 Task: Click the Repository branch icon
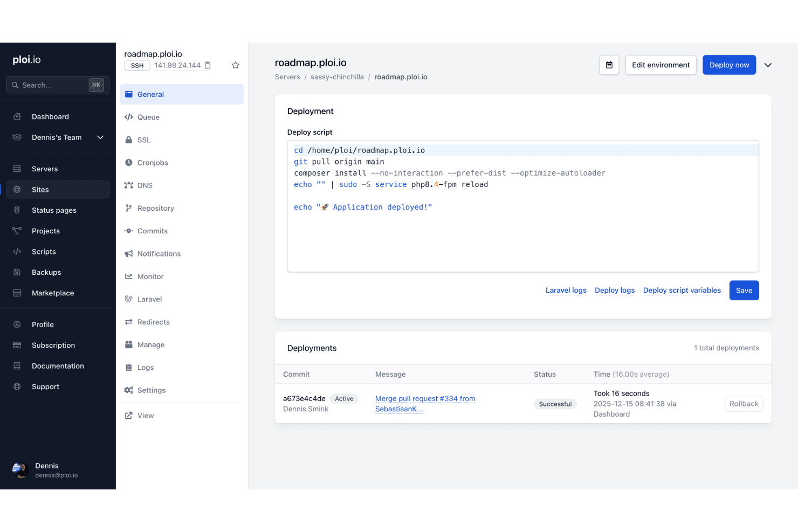pyautogui.click(x=129, y=208)
